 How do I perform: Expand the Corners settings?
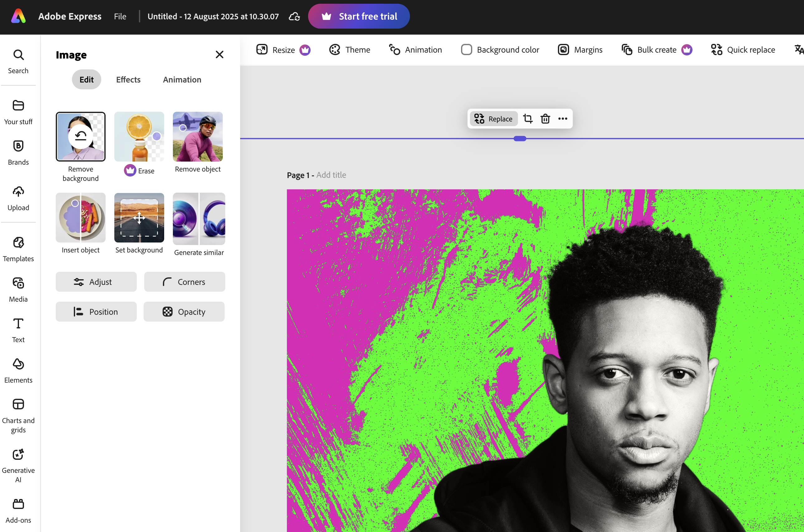point(184,282)
